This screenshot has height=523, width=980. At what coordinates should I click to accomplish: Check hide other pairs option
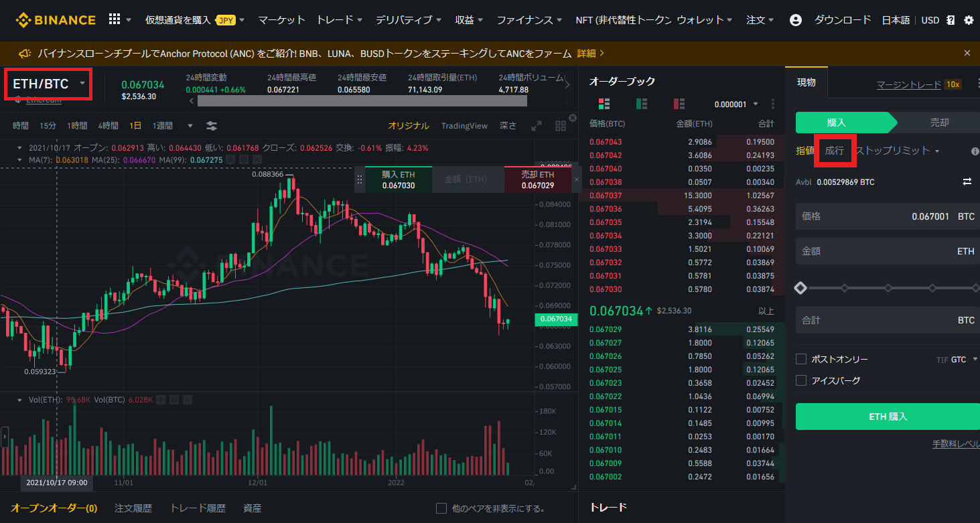441,508
